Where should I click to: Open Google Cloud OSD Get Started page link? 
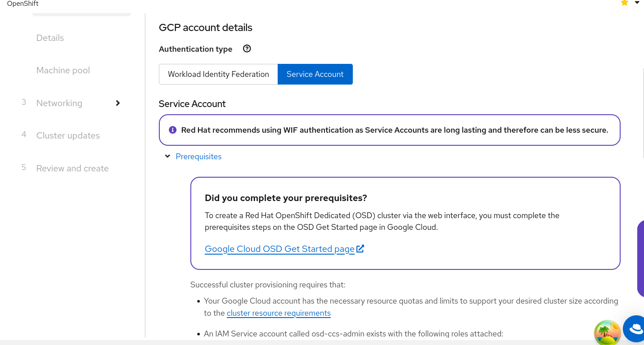[279, 249]
